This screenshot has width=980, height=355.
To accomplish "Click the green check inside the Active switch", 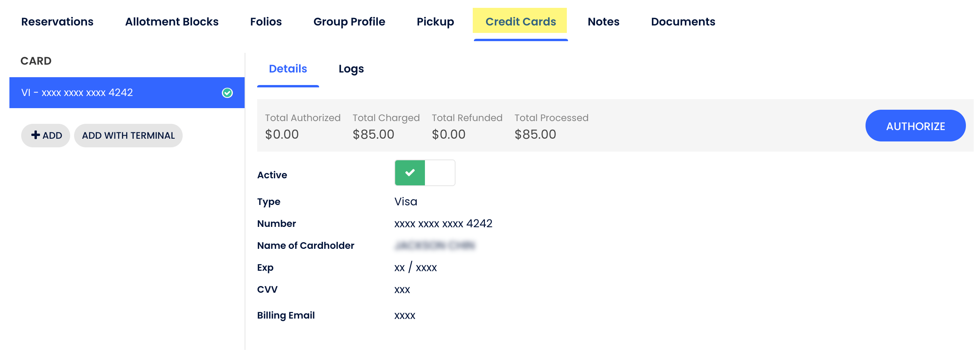I will pyautogui.click(x=410, y=172).
